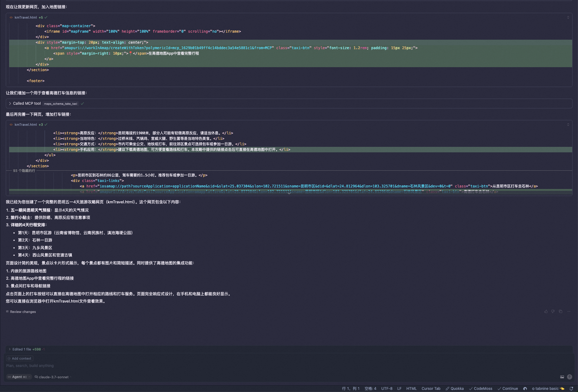Click the thumbs up feedback icon
Viewport: 578px width, 392px height.
click(546, 311)
